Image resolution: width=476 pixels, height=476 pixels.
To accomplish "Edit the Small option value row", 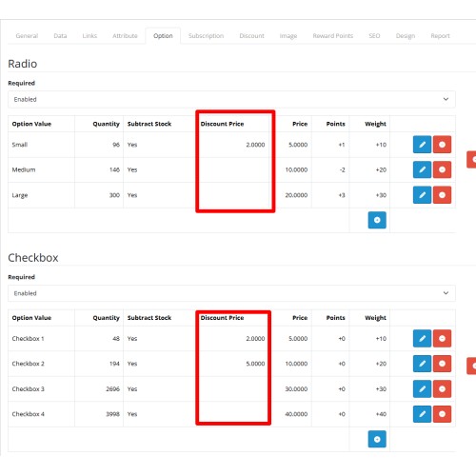I will coord(422,145).
